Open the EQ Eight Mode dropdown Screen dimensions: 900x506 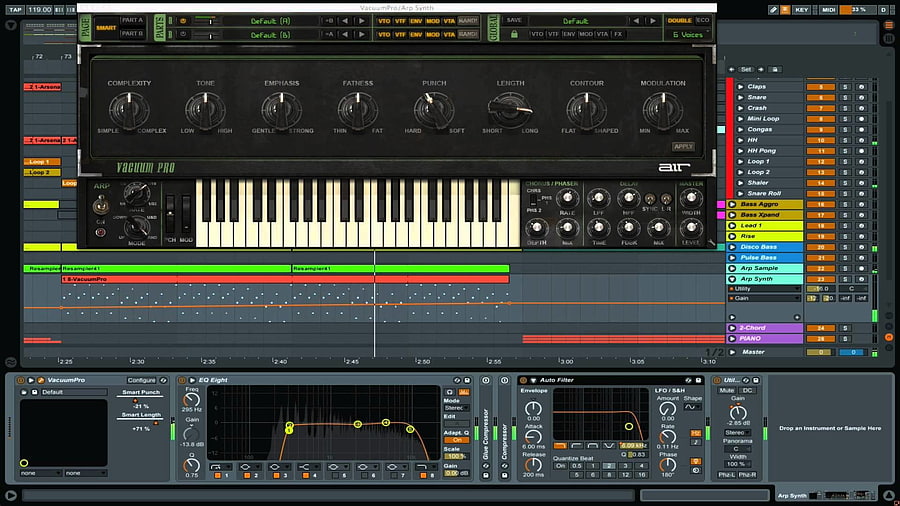point(456,408)
